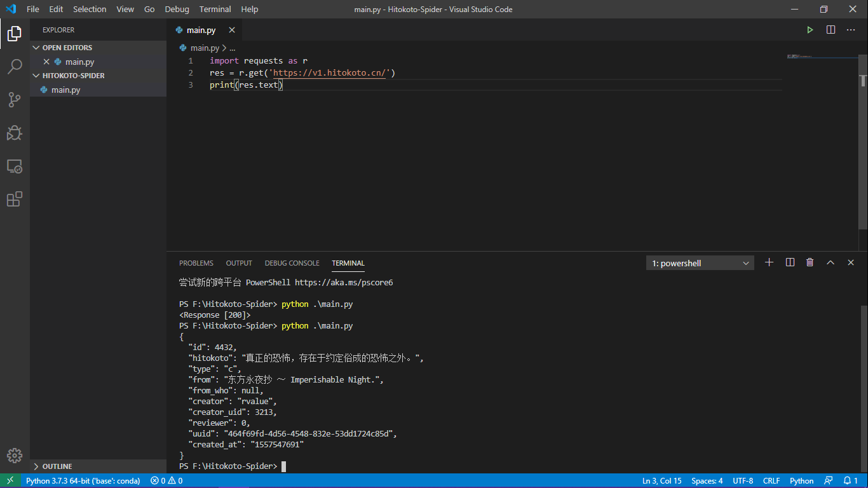Change the CRLF line ending setting

coord(771,481)
